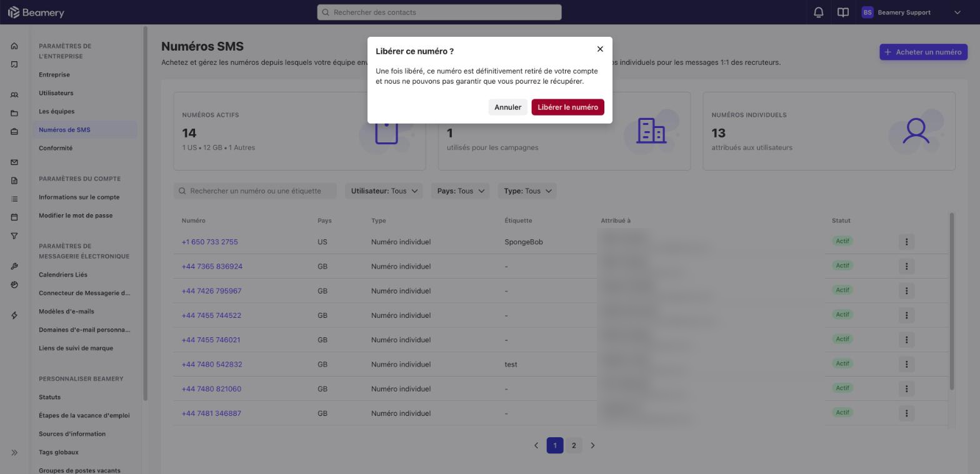
Task: Open Conformité settings page
Action: 56,148
